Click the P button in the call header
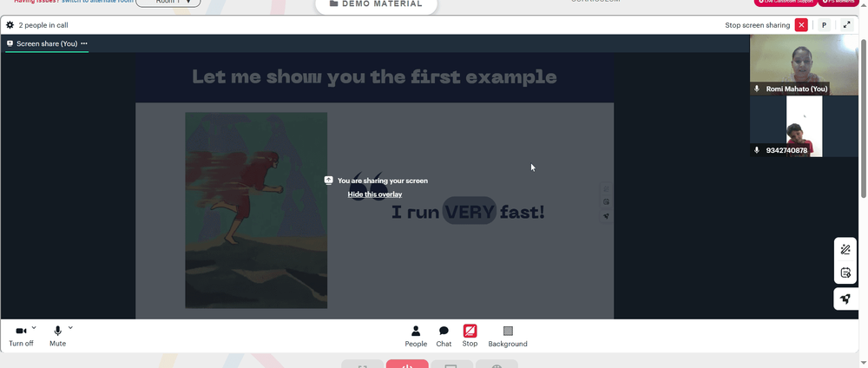The height and width of the screenshot is (368, 868). click(x=825, y=25)
